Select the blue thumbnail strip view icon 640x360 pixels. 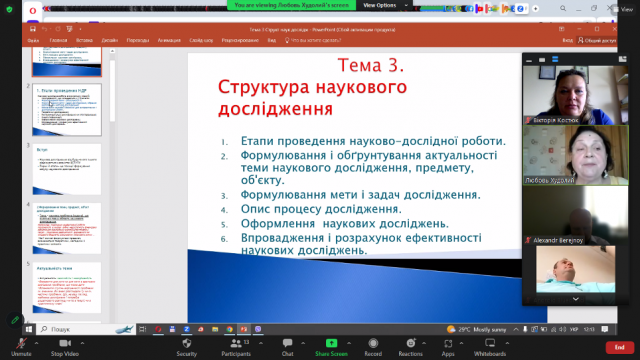(x=555, y=60)
